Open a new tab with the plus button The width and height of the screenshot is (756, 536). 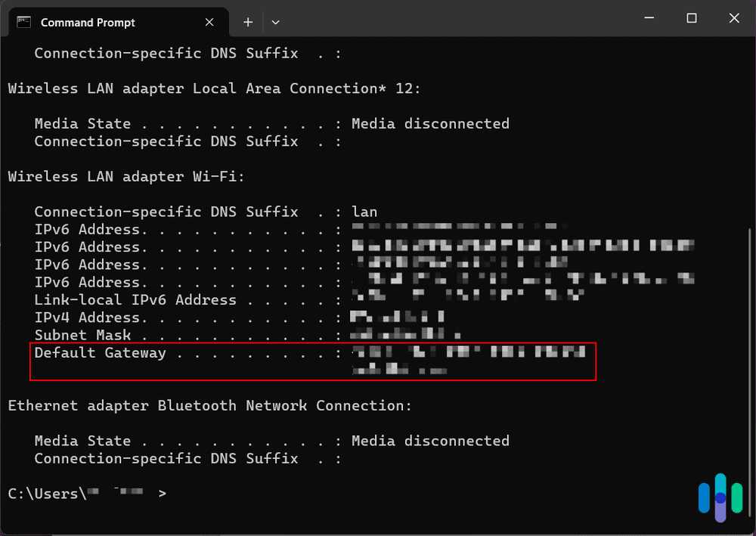248,22
